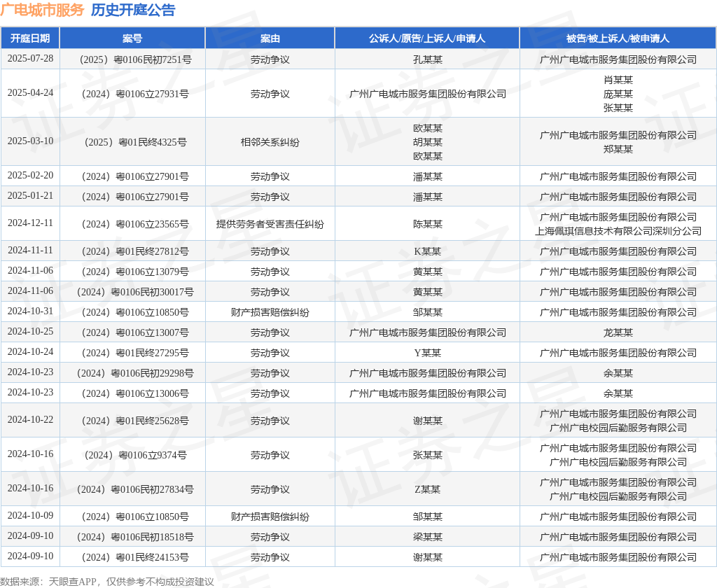Select plaintiff 孔某某

click(428, 59)
